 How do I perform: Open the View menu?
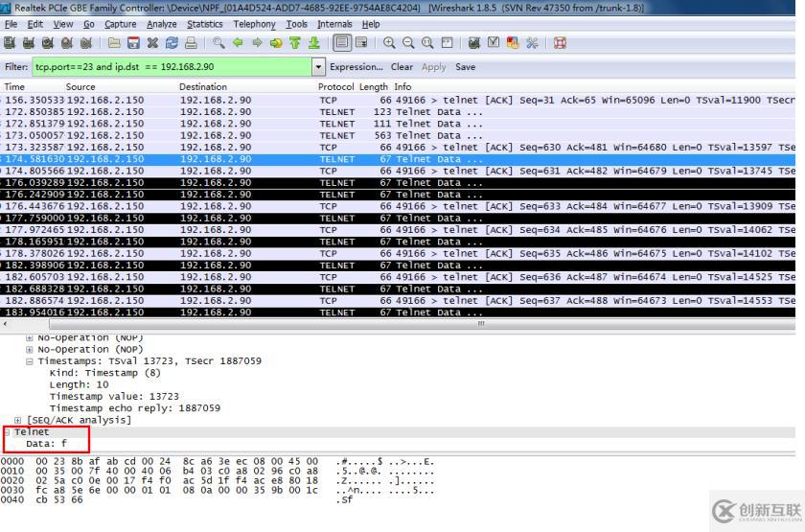tap(63, 24)
